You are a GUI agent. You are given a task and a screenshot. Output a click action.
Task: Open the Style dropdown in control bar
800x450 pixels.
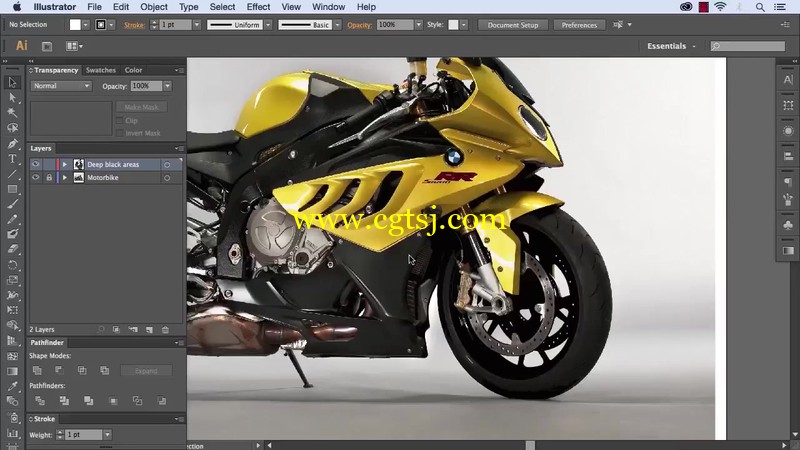coord(464,24)
